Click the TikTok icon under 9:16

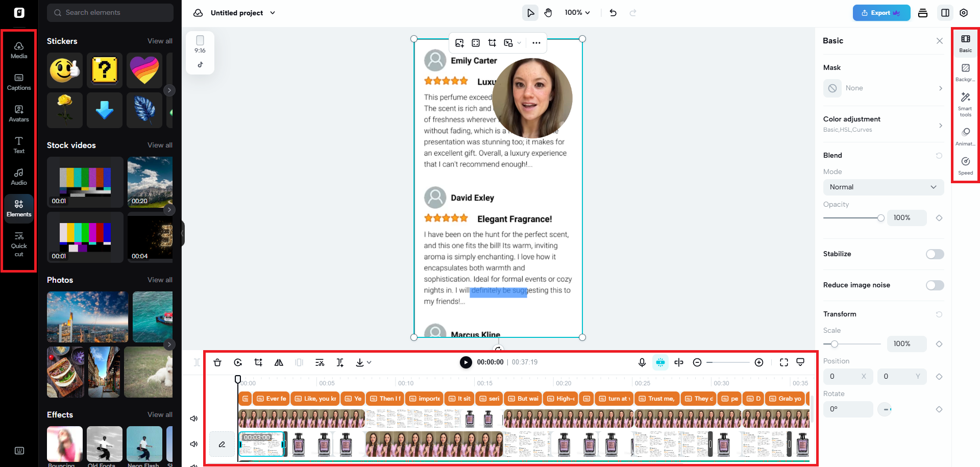pyautogui.click(x=200, y=65)
